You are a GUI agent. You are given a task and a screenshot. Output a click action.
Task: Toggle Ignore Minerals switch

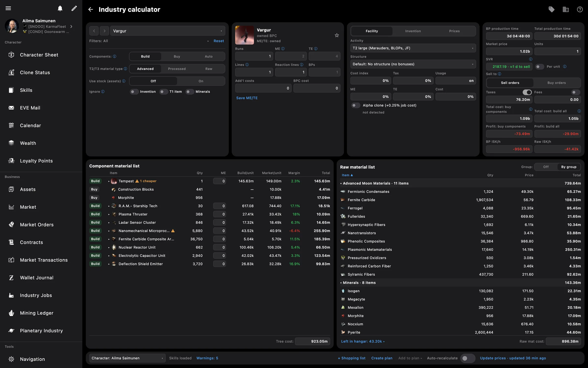tap(189, 92)
